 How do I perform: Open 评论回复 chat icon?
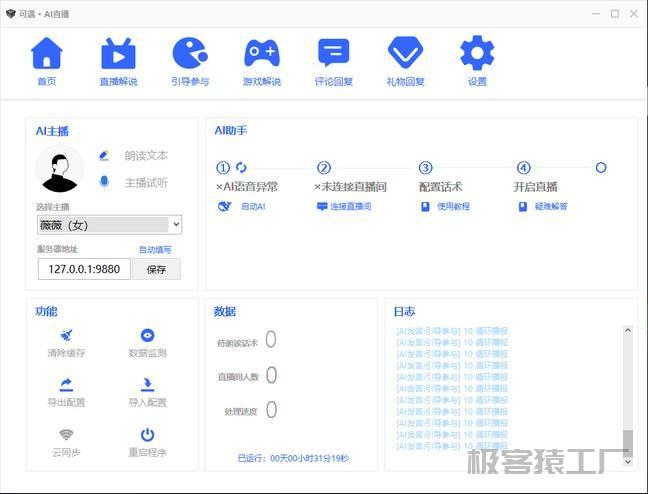(x=333, y=55)
